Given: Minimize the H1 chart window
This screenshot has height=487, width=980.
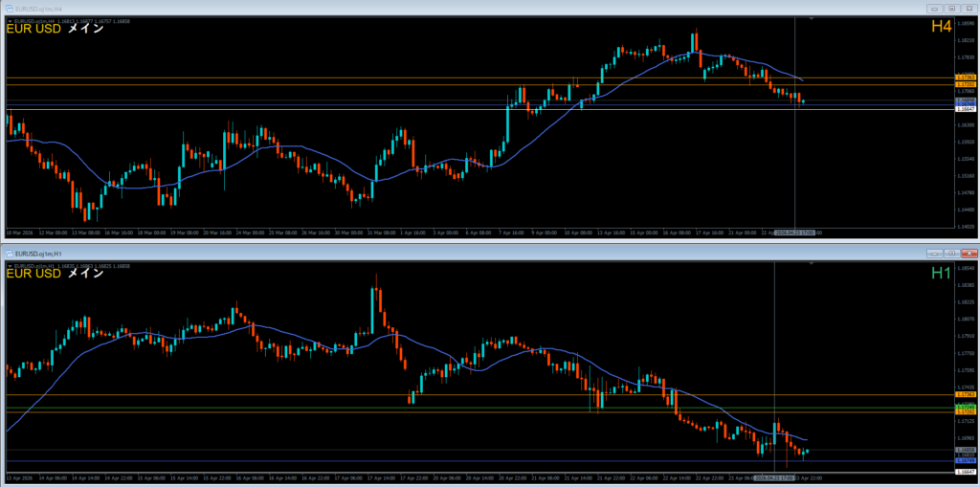Looking at the screenshot, I should coord(935,254).
